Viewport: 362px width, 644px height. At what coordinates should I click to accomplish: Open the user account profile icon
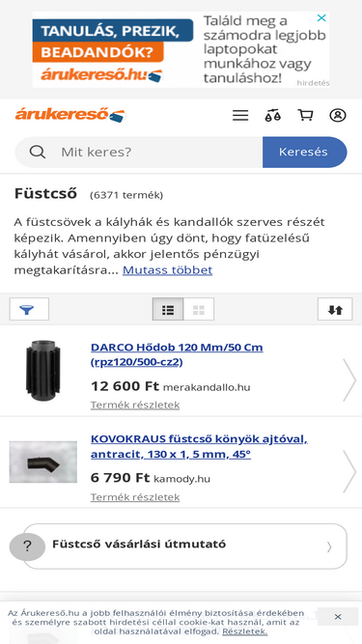pyautogui.click(x=338, y=116)
